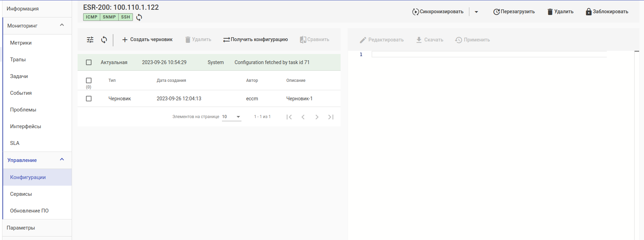Image resolution: width=644 pixels, height=240 pixels.
Task: Open SLA in the sidebar
Action: point(37,143)
